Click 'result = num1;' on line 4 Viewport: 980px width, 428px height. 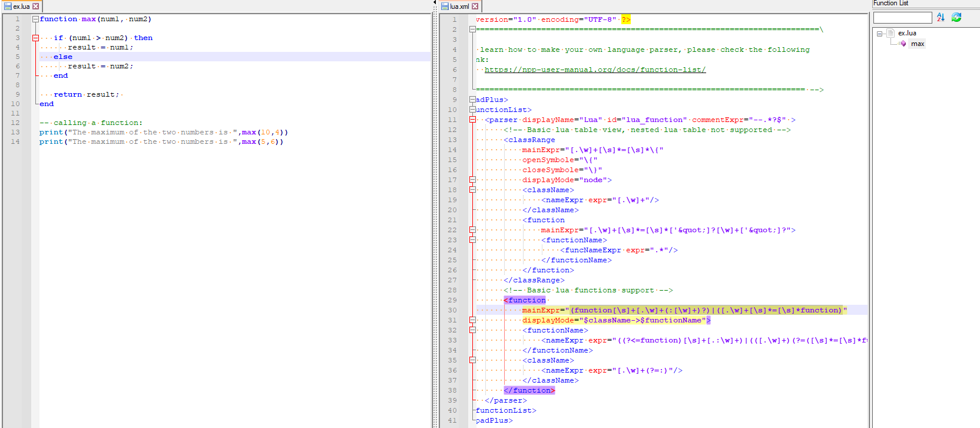101,47
